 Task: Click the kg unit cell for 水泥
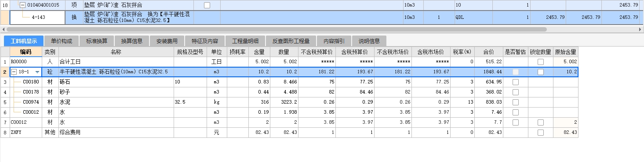[216, 102]
